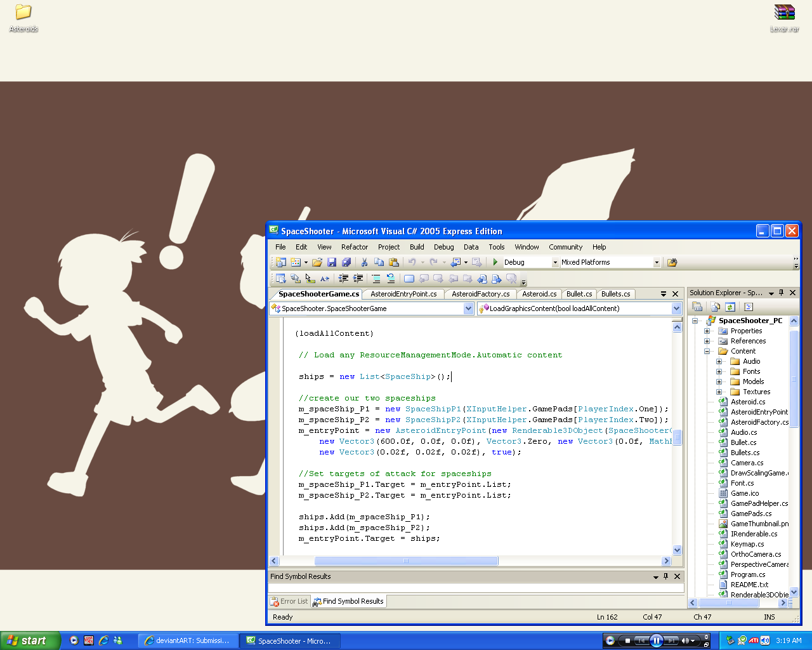
Task: Open the Debug configuration dropdown
Action: coord(555,262)
